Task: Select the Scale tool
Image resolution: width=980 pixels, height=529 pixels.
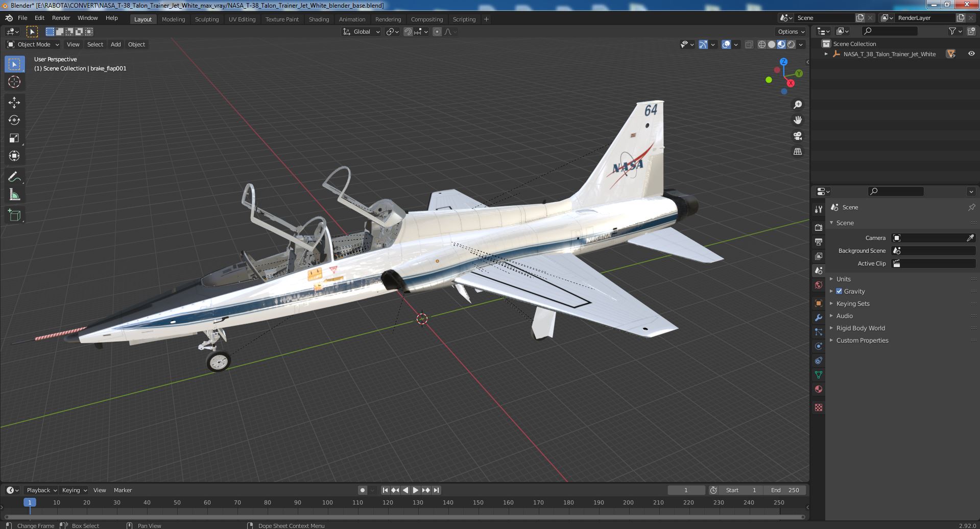Action: click(14, 138)
